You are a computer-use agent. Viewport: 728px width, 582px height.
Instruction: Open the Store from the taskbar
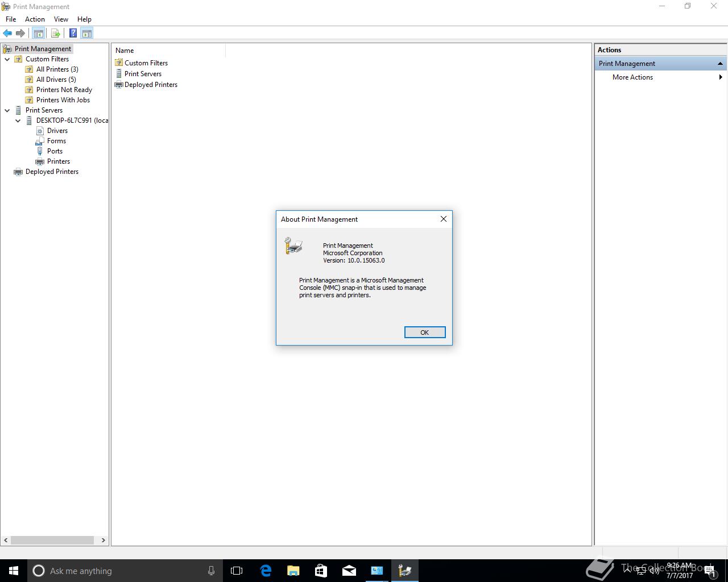[321, 571]
